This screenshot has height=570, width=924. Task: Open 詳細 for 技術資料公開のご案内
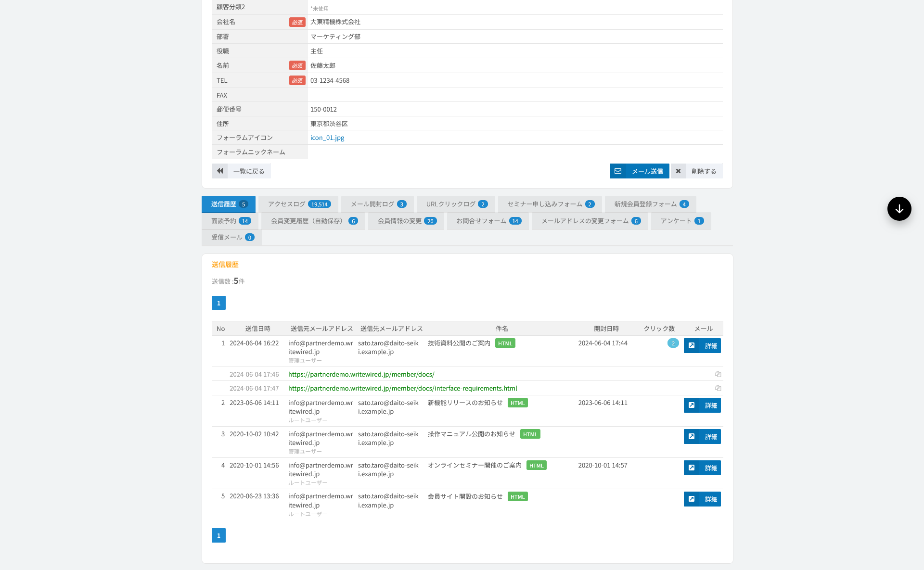click(x=702, y=346)
